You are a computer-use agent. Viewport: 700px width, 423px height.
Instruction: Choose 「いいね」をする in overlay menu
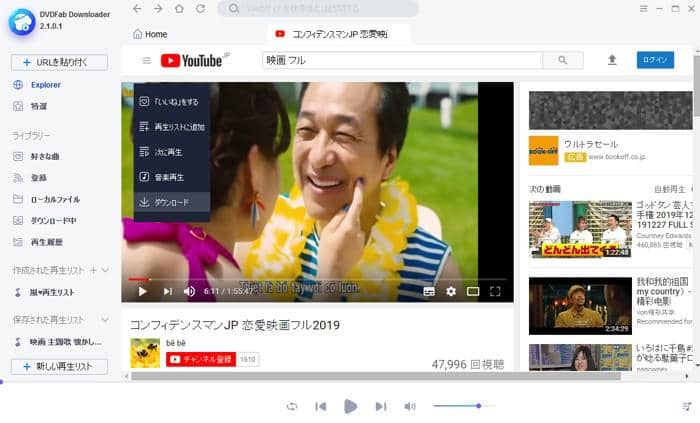point(172,102)
